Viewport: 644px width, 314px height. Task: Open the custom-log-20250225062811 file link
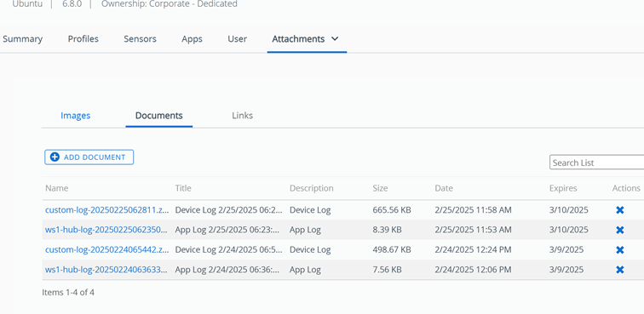107,210
